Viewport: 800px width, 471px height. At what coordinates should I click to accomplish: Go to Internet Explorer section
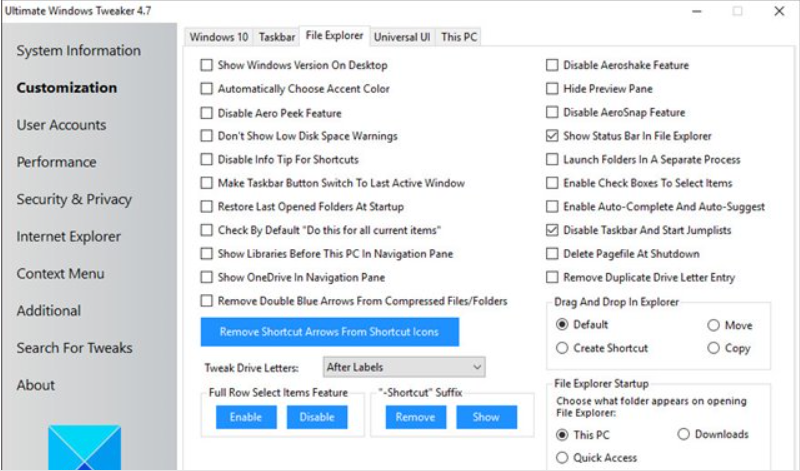[x=69, y=237]
